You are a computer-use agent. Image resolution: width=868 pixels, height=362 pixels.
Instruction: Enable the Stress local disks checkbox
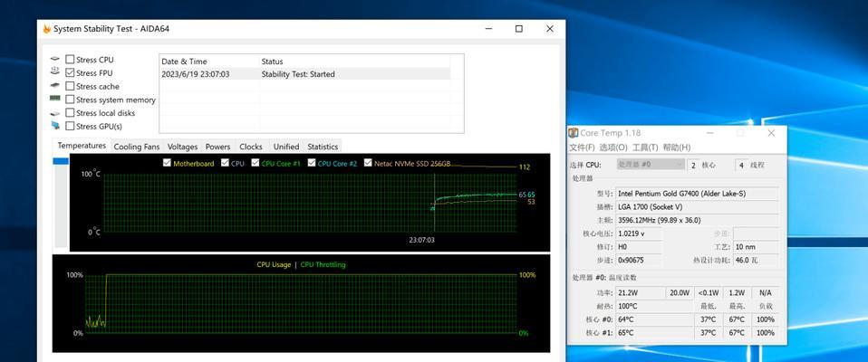click(70, 113)
